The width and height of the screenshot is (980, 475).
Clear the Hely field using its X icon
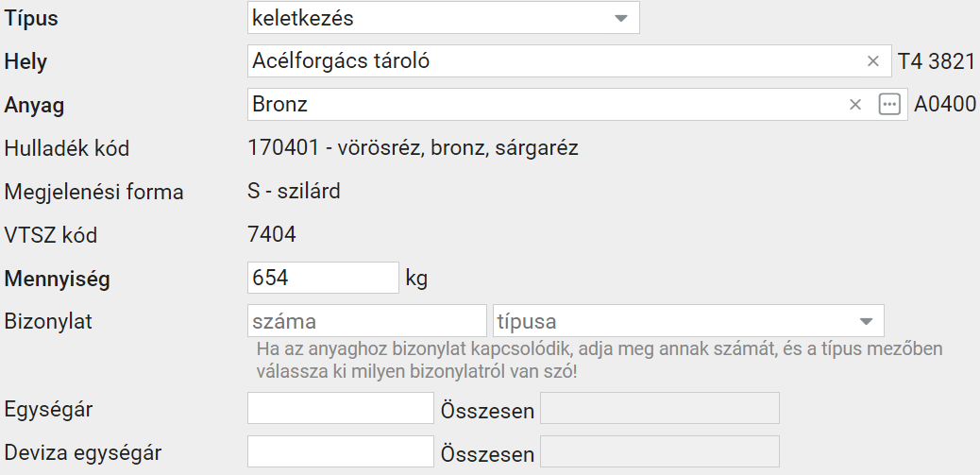click(x=872, y=61)
